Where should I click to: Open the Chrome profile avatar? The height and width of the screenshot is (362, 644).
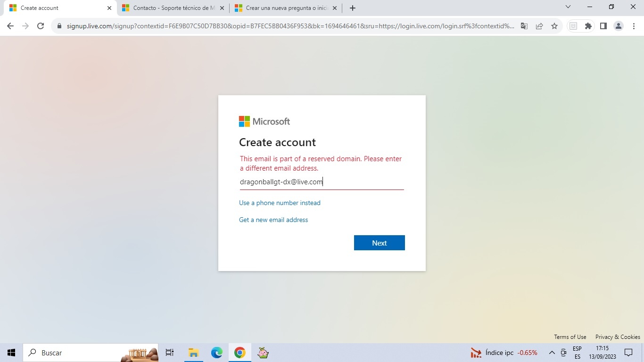tap(619, 26)
